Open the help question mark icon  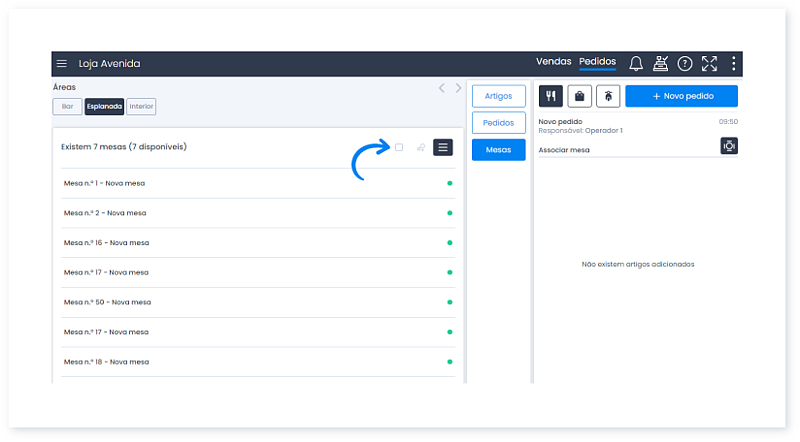coord(685,64)
